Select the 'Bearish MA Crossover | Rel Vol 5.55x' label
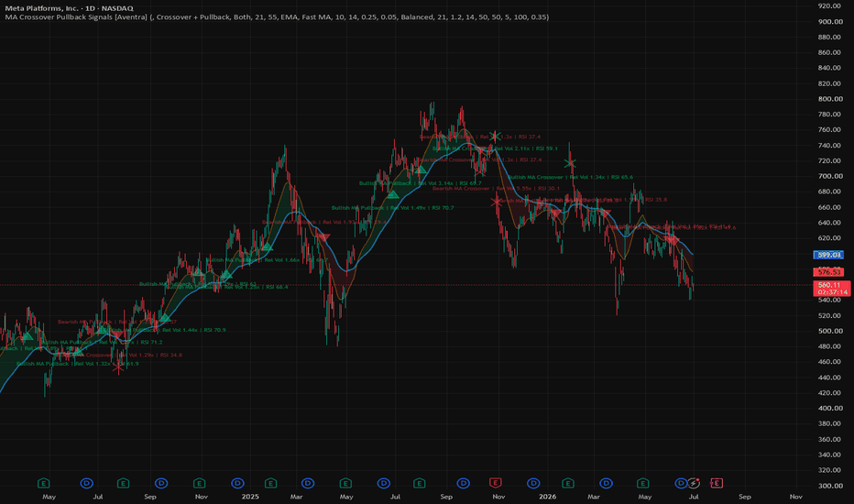The image size is (854, 504). [496, 189]
